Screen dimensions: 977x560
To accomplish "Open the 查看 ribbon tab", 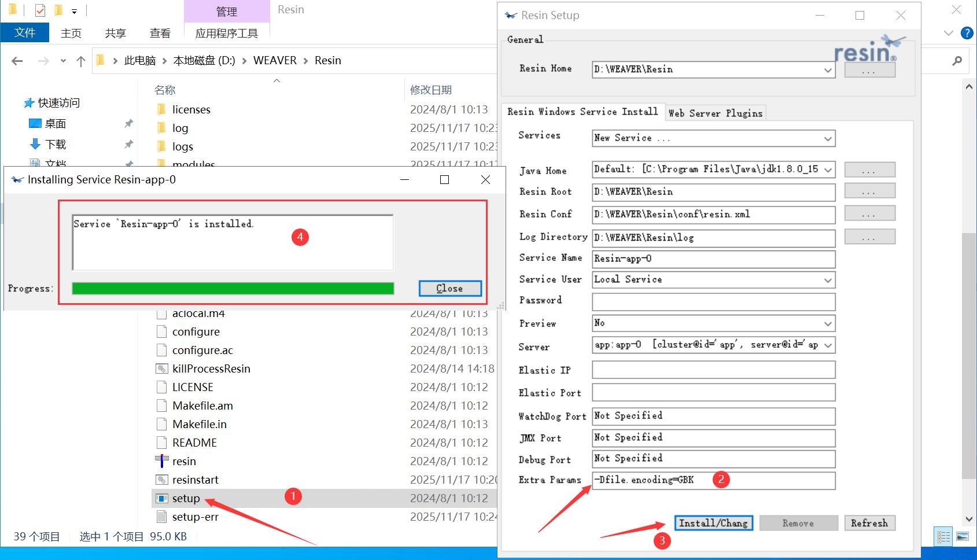I will pyautogui.click(x=160, y=34).
